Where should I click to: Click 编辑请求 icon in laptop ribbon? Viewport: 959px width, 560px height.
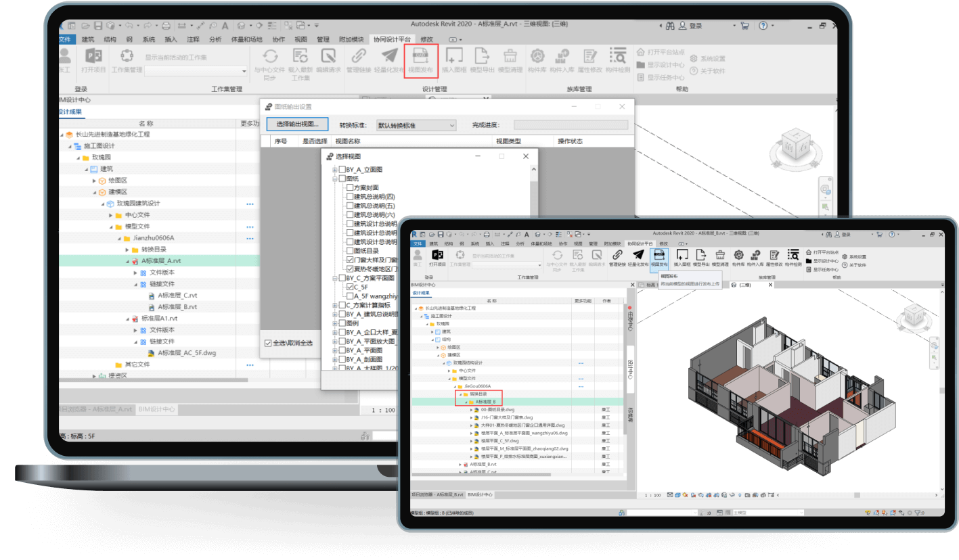pyautogui.click(x=328, y=56)
